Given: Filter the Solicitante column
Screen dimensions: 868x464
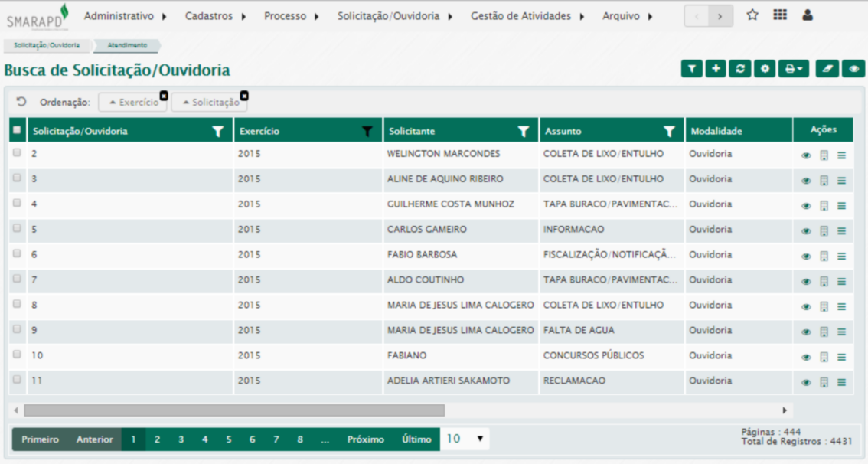Looking at the screenshot, I should pos(523,132).
